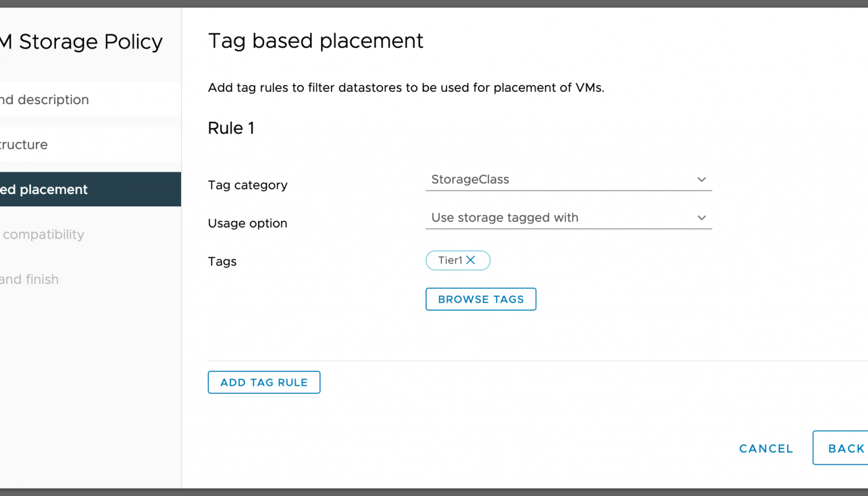This screenshot has height=496, width=868.
Task: Click the Tier1 tag chip label
Action: 449,260
